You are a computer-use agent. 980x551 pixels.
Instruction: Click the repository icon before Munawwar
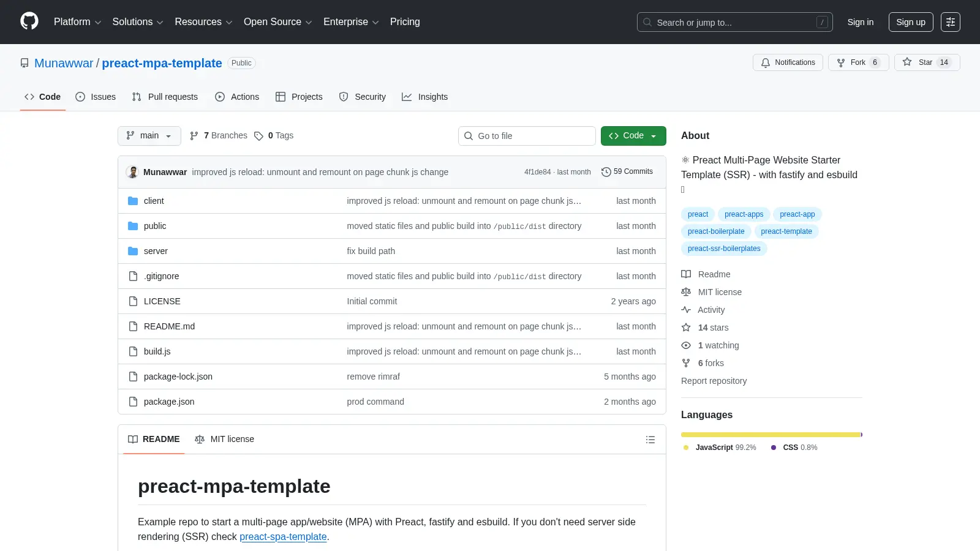tap(24, 63)
